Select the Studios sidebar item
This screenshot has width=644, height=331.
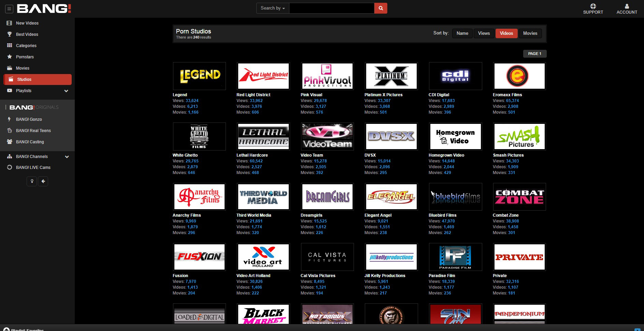click(x=38, y=79)
